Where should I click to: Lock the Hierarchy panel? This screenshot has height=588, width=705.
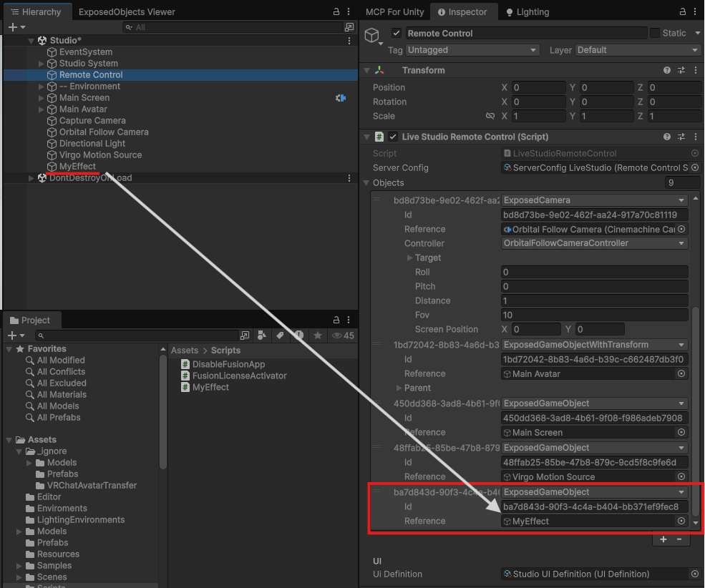[336, 11]
